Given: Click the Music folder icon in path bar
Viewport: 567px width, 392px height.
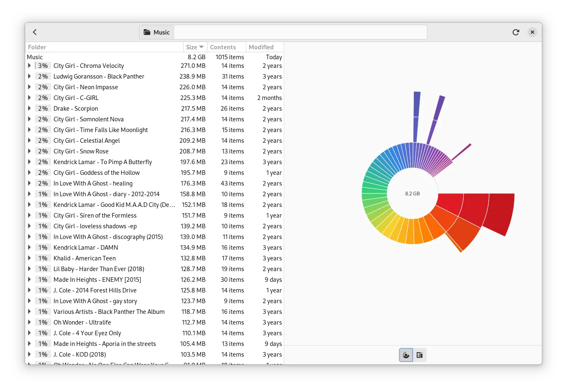Looking at the screenshot, I should (x=147, y=32).
